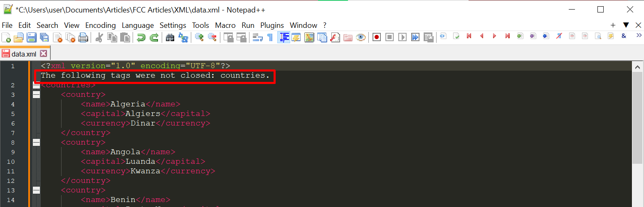
Task: Open the Print dialog from toolbar
Action: tap(83, 37)
